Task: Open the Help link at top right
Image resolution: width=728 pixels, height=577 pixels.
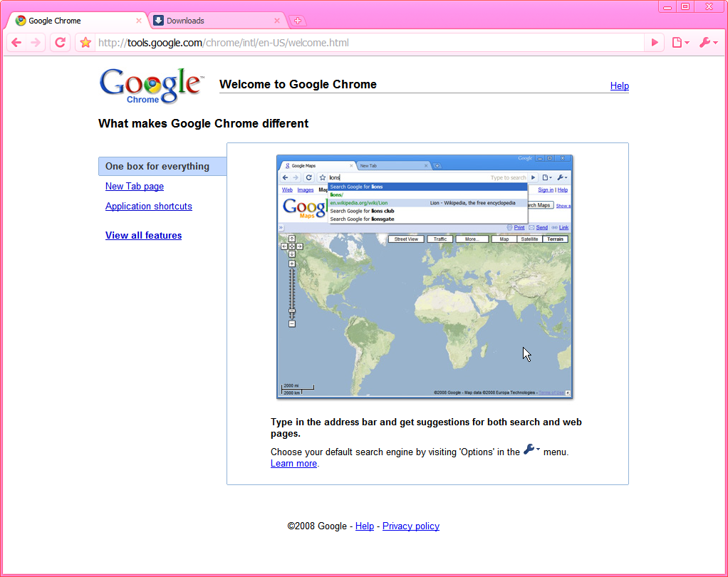Action: click(619, 86)
